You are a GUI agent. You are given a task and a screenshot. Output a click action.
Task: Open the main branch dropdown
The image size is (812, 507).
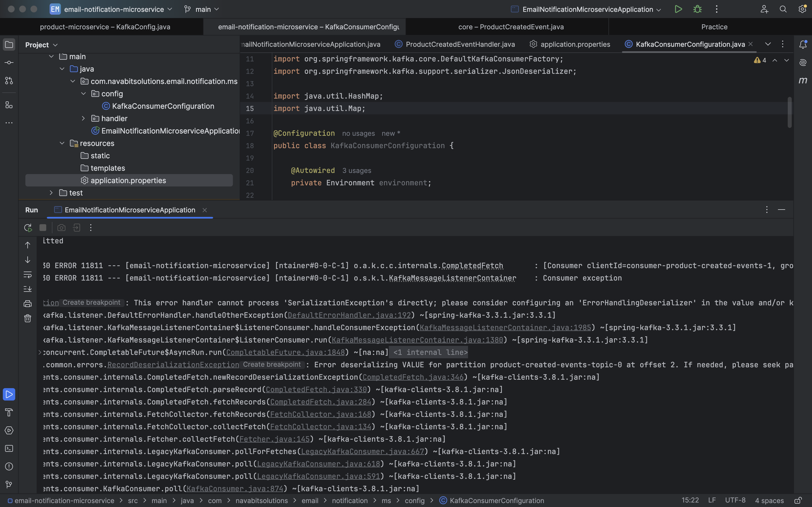(202, 9)
